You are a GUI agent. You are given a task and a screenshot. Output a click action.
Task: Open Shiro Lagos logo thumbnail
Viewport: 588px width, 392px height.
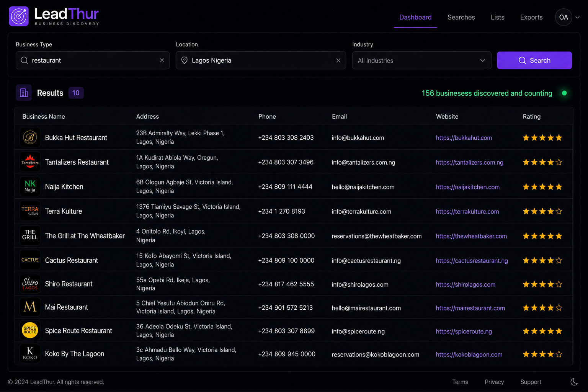[30, 284]
